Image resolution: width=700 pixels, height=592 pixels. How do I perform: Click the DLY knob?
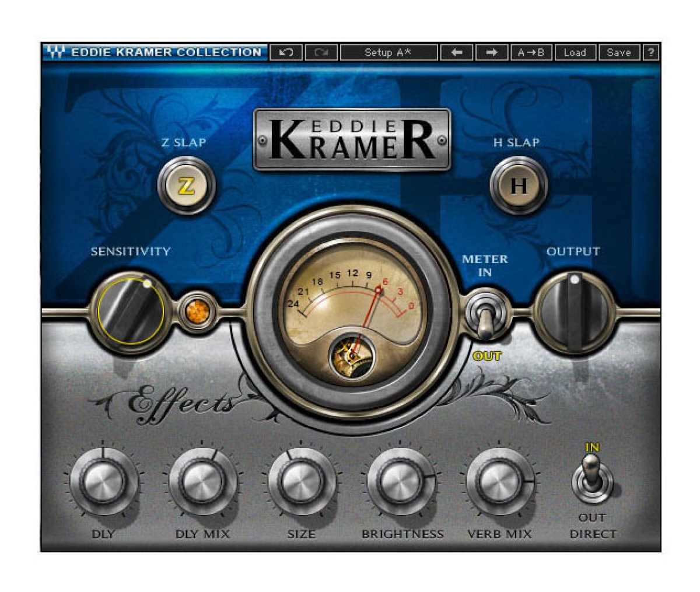(103, 482)
